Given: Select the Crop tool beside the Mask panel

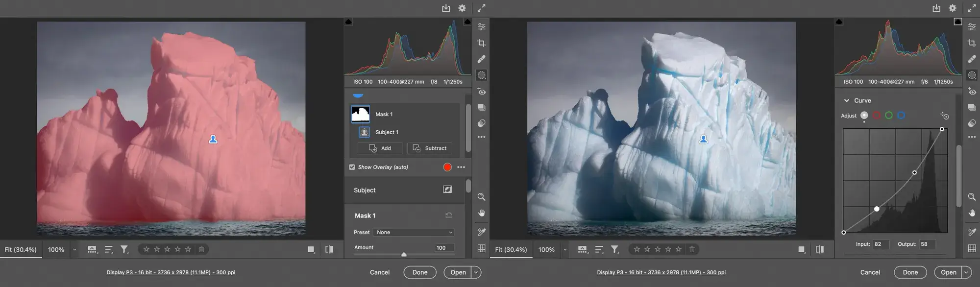Looking at the screenshot, I should (x=481, y=43).
